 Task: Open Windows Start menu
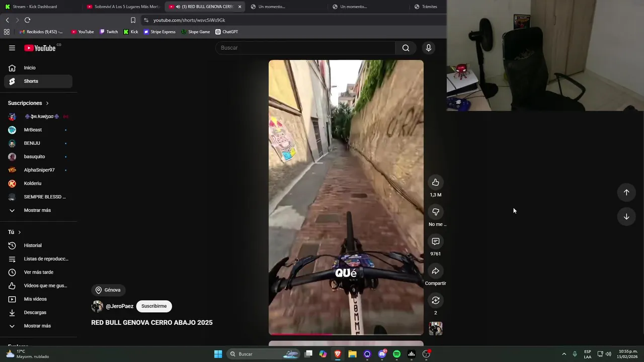[218, 354]
